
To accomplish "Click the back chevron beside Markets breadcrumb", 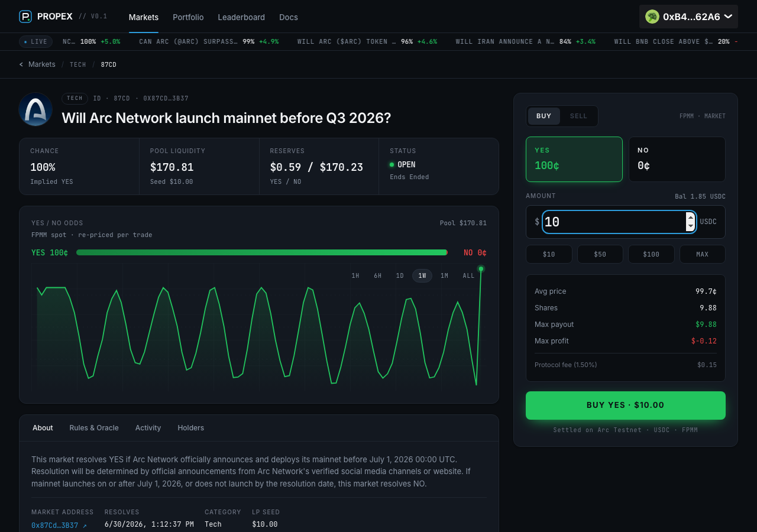I will [x=21, y=64].
